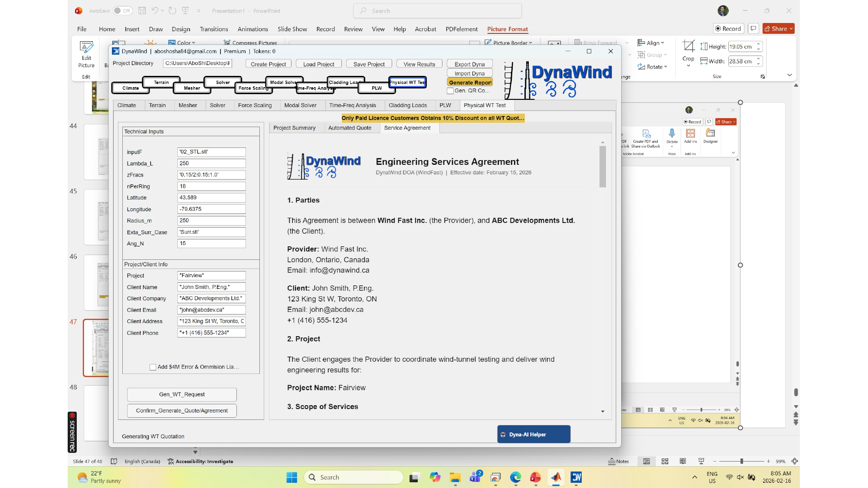Viewport: 868px width, 488px height.
Task: Expand the Align dropdown
Action: (x=652, y=43)
